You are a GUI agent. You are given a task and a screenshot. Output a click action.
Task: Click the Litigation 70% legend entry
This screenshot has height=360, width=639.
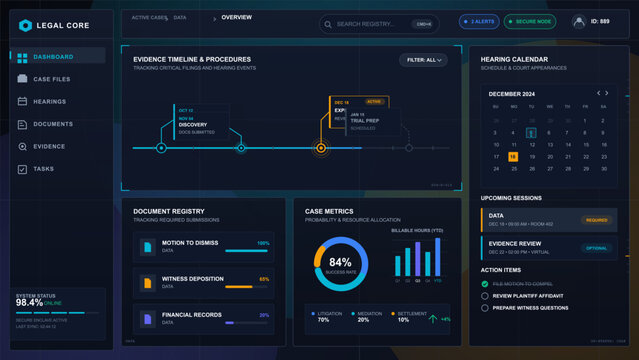[327, 317]
